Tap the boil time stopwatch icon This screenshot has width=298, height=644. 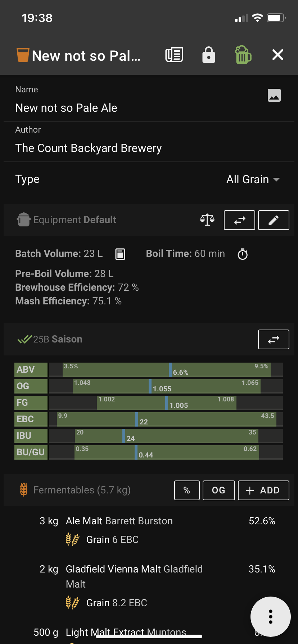point(243,254)
